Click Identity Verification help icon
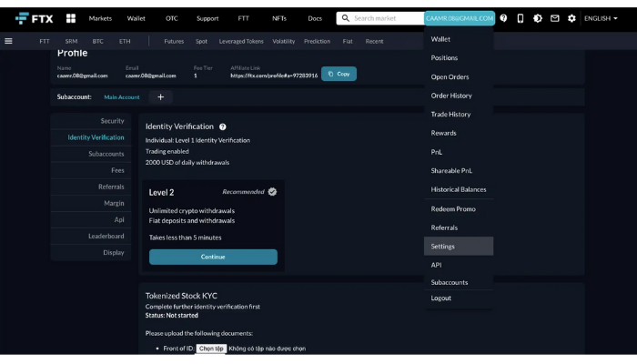The height and width of the screenshot is (364, 637). (223, 126)
